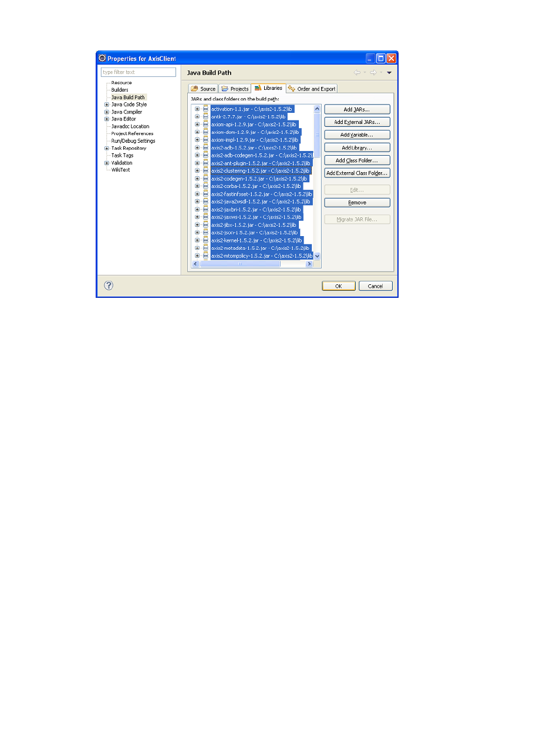Select the axis2-clustering-1.5.2.jar row text
The height and width of the screenshot is (746, 560).
(260, 171)
